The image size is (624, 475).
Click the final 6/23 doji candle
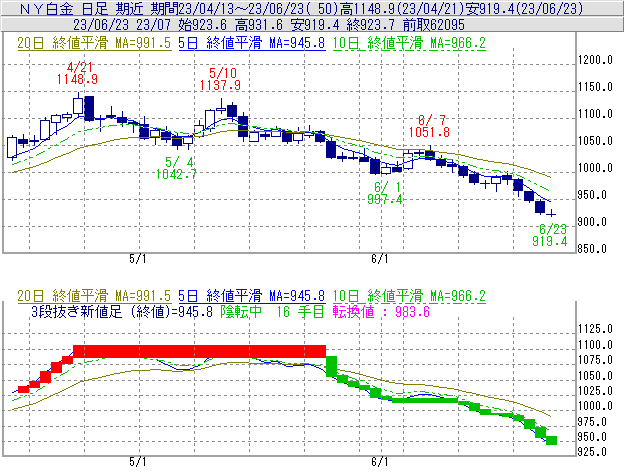click(x=551, y=214)
